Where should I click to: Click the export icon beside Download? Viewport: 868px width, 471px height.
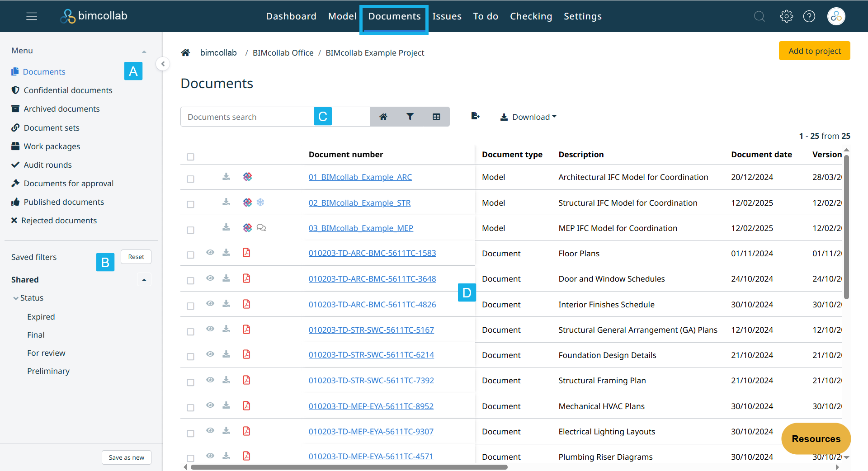tap(475, 116)
